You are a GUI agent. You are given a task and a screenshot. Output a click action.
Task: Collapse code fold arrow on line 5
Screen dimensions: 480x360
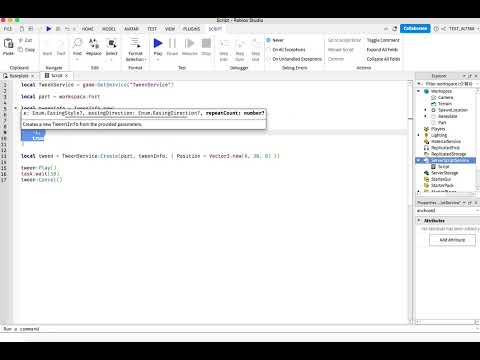click(16, 108)
